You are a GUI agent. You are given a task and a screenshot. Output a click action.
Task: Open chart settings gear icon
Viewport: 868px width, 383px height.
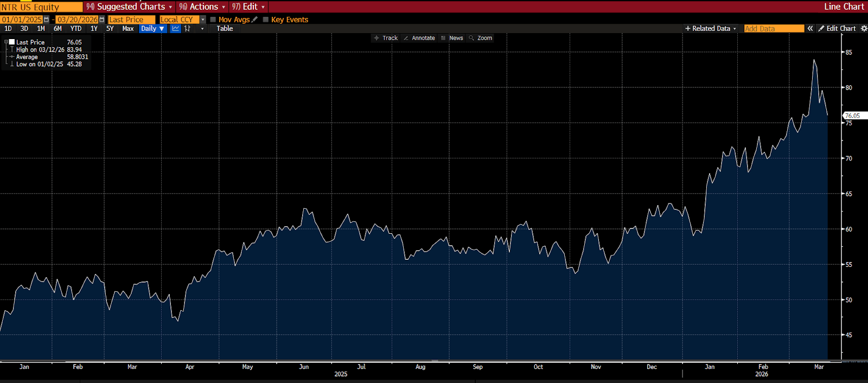click(864, 29)
